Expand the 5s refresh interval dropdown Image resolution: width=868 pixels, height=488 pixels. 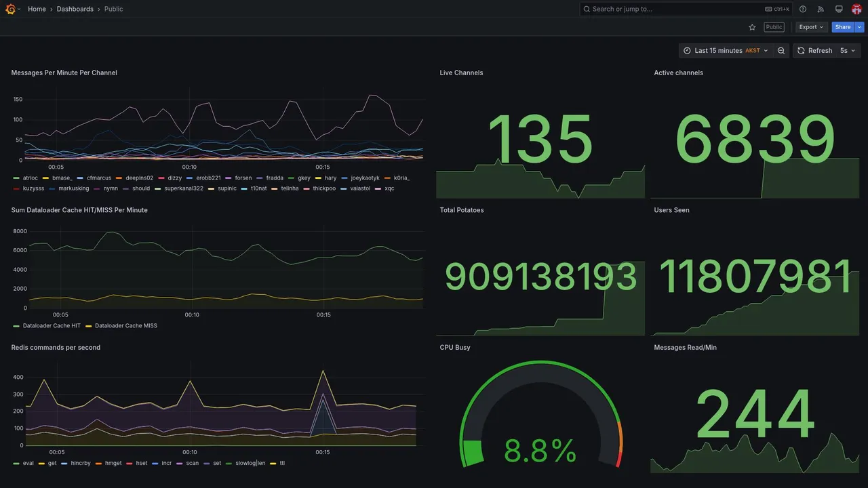coord(848,51)
